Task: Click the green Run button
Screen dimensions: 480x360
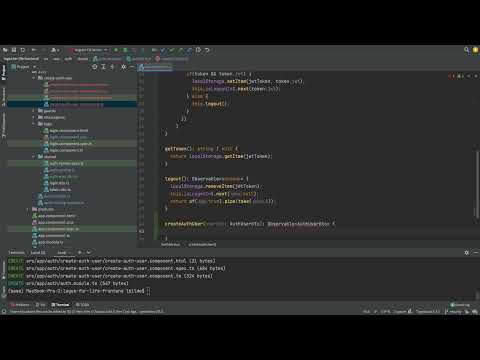Action: (x=116, y=50)
